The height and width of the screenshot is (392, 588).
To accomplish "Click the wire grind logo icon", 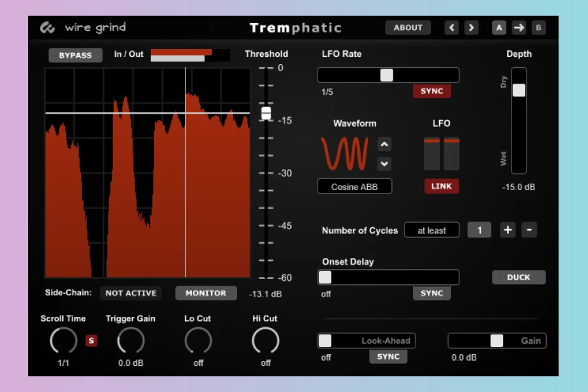I will click(48, 27).
